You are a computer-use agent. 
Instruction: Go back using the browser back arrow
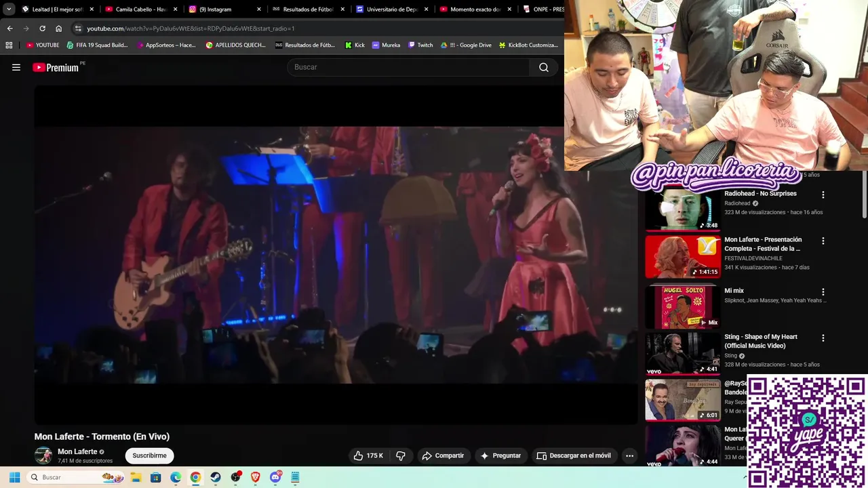(9, 28)
